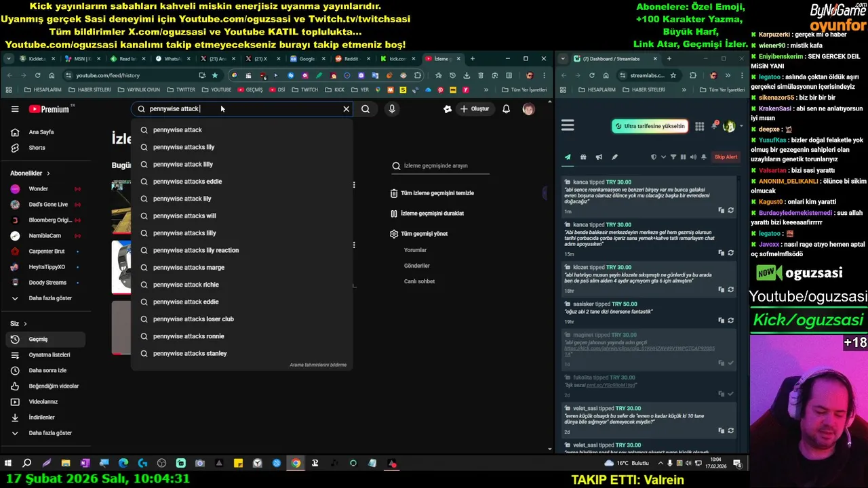
Task: Open the Chrome extensions puzzle icon in YouTube window
Action: [x=418, y=75]
